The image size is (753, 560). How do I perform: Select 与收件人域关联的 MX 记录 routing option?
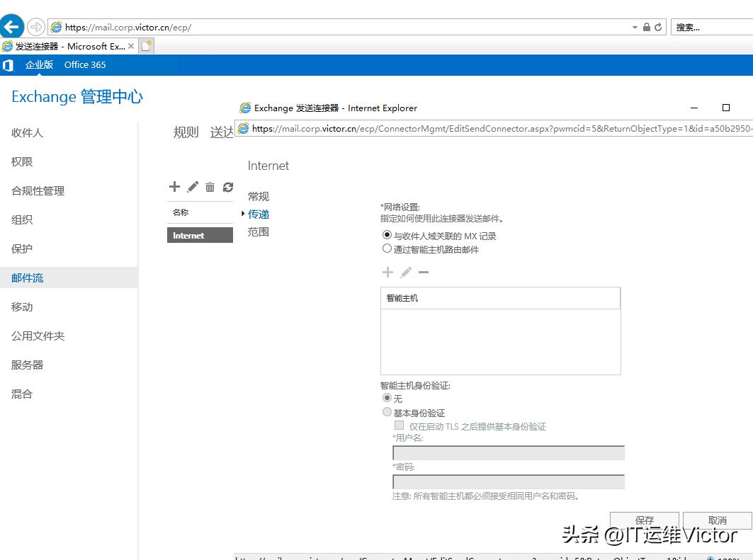click(387, 236)
